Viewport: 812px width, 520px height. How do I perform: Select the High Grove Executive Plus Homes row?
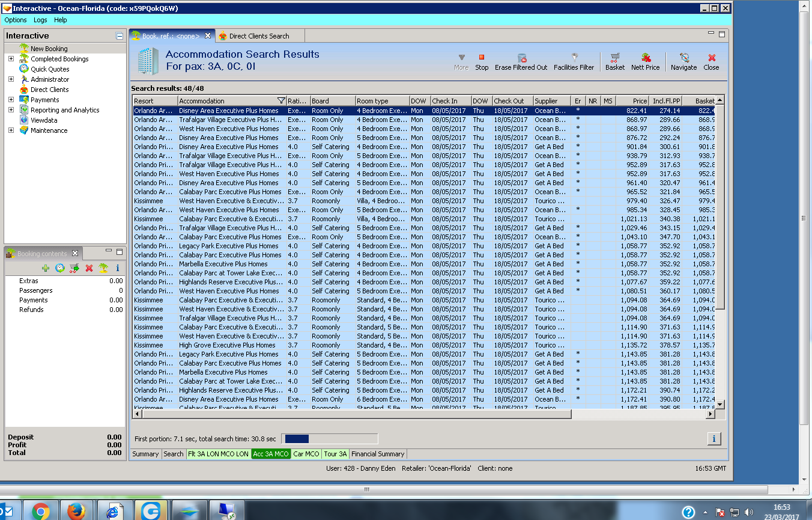tap(424, 345)
